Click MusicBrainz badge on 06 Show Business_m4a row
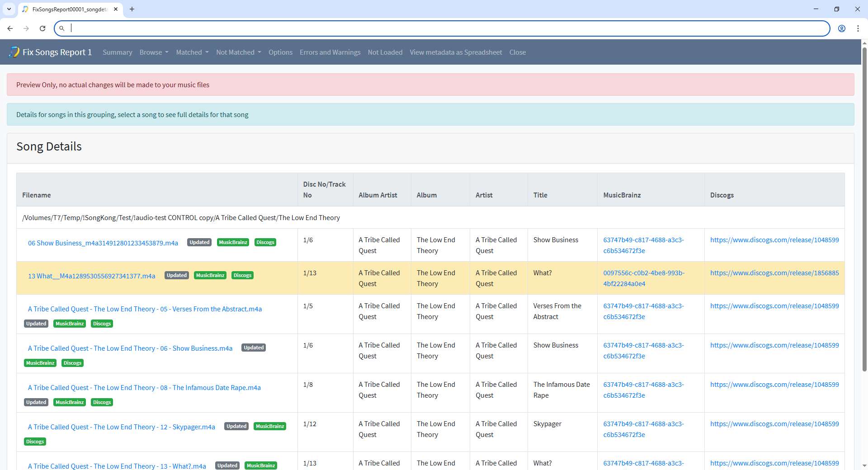 pyautogui.click(x=233, y=243)
